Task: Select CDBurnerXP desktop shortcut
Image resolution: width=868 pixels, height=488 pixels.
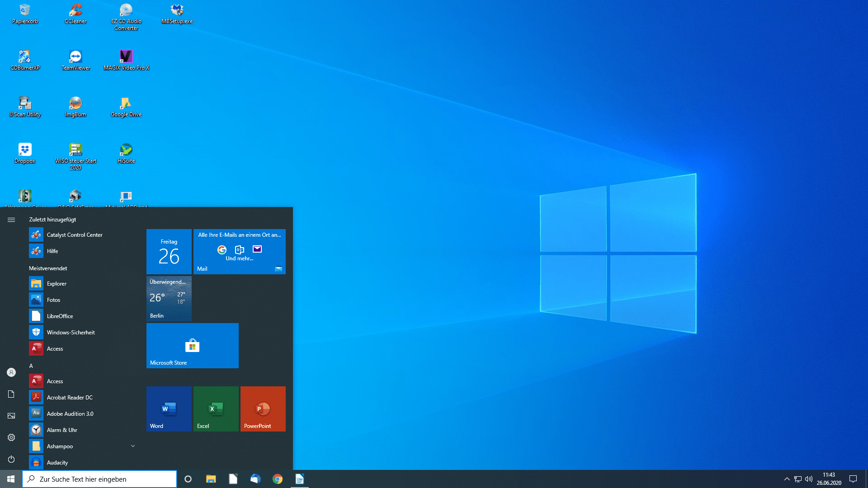Action: [x=25, y=60]
